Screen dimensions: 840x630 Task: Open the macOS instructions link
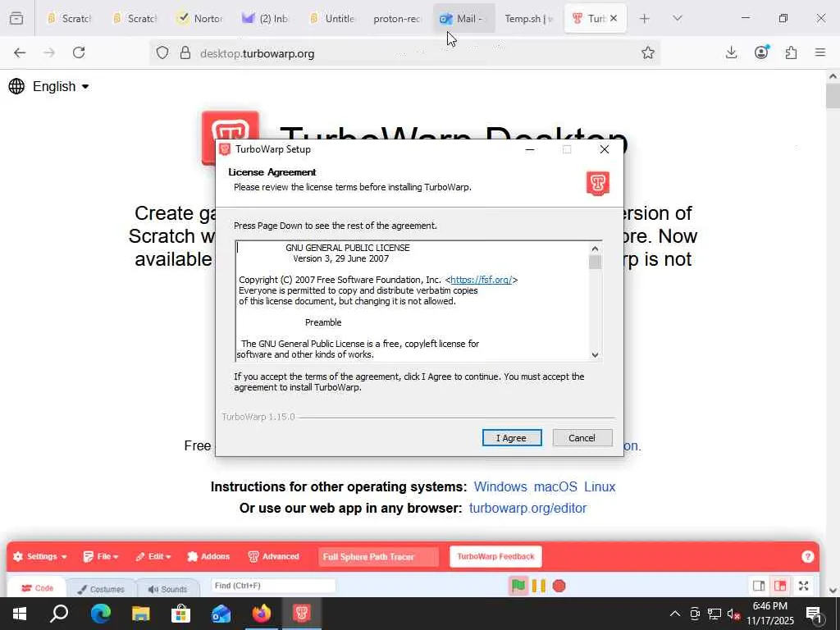point(555,486)
